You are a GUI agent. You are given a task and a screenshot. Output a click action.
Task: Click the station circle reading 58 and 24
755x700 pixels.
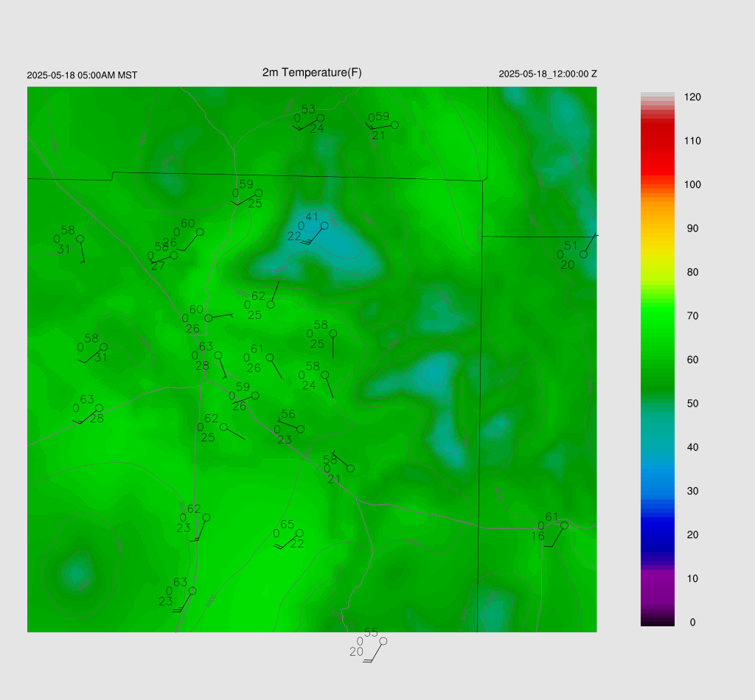coord(325,375)
